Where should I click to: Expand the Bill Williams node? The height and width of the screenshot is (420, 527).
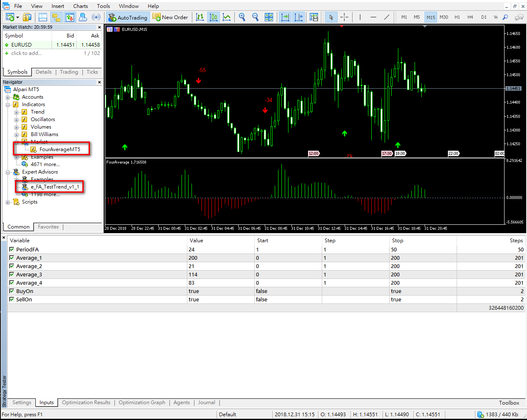tap(17, 134)
